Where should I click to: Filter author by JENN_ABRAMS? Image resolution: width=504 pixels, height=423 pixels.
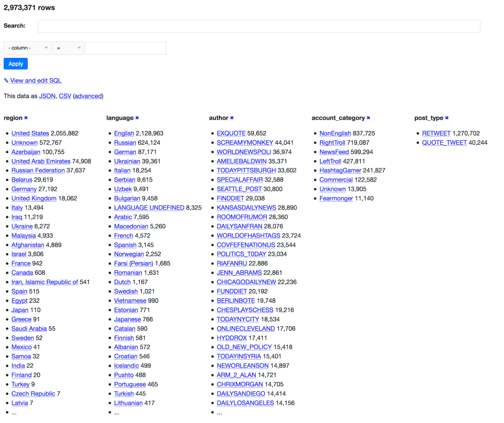[239, 272]
